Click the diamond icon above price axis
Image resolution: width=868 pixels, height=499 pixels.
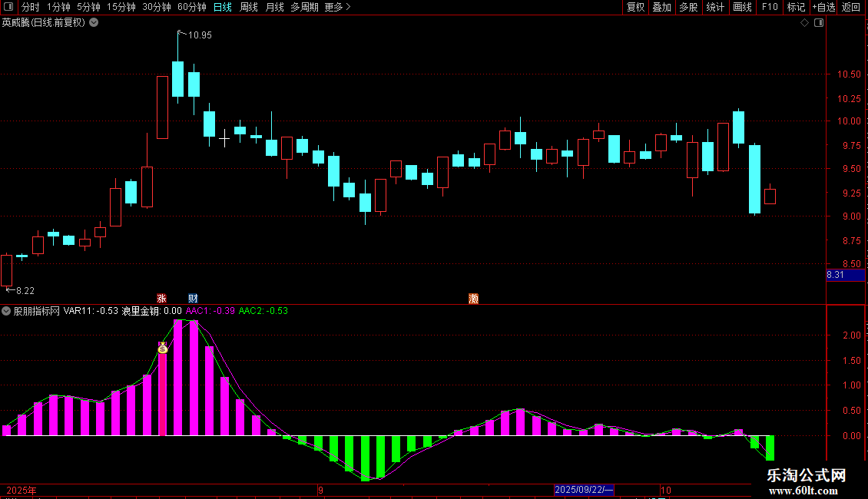(x=805, y=23)
